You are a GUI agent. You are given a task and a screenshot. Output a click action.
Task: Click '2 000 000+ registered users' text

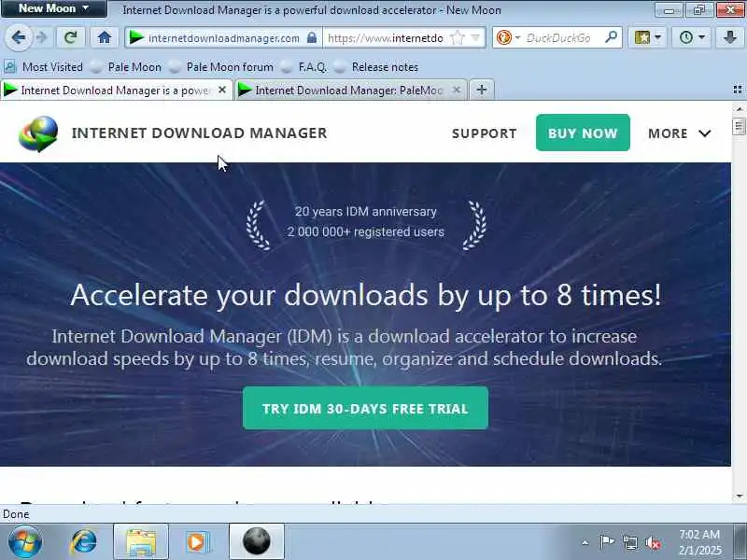click(365, 231)
